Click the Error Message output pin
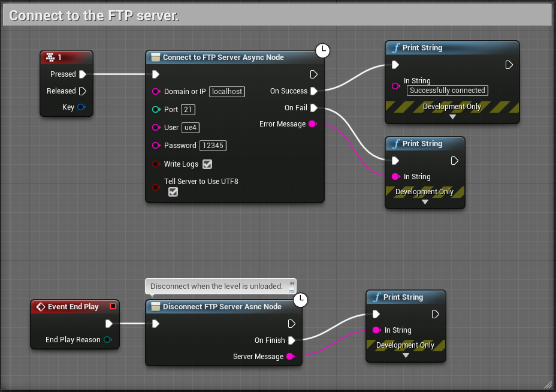This screenshot has width=556, height=392. (x=312, y=124)
